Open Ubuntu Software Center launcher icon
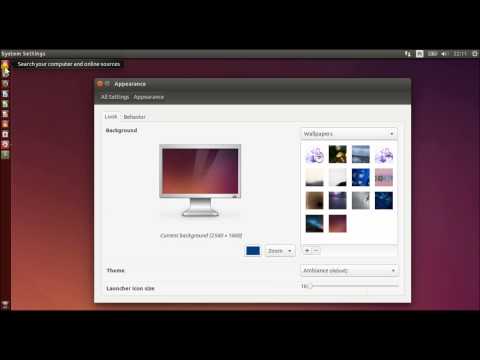This screenshot has height=360, width=480. (5, 124)
